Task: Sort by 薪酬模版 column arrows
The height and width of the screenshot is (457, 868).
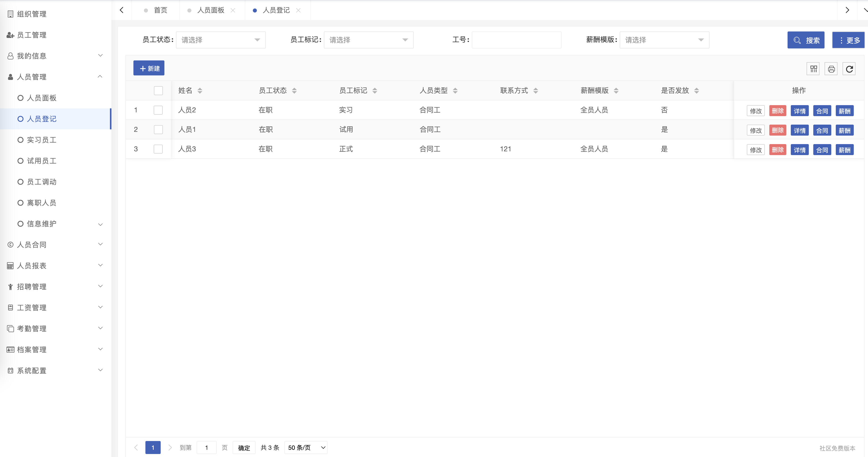Action: click(x=616, y=91)
